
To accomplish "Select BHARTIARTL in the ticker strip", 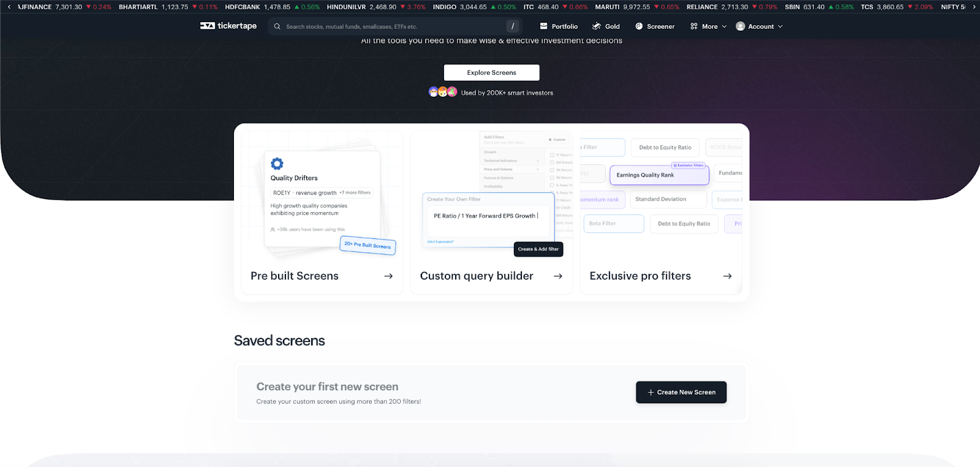I will point(168,7).
